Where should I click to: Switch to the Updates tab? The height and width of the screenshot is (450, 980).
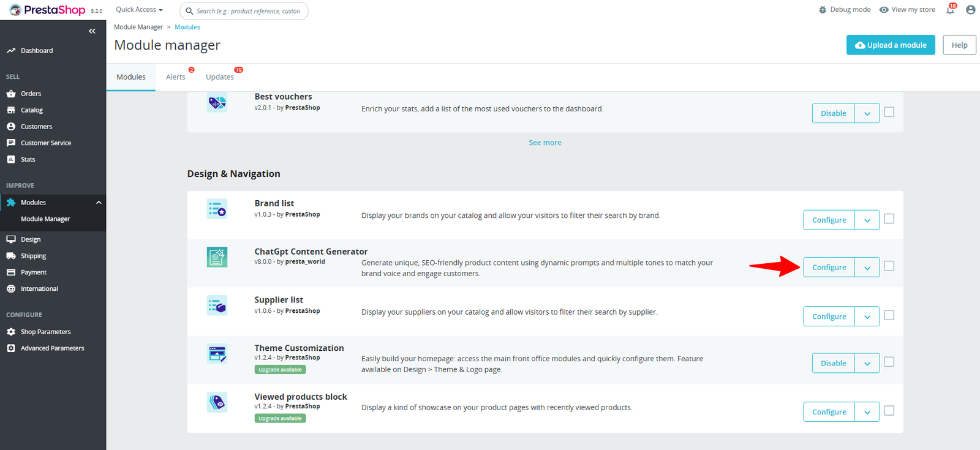[x=220, y=77]
